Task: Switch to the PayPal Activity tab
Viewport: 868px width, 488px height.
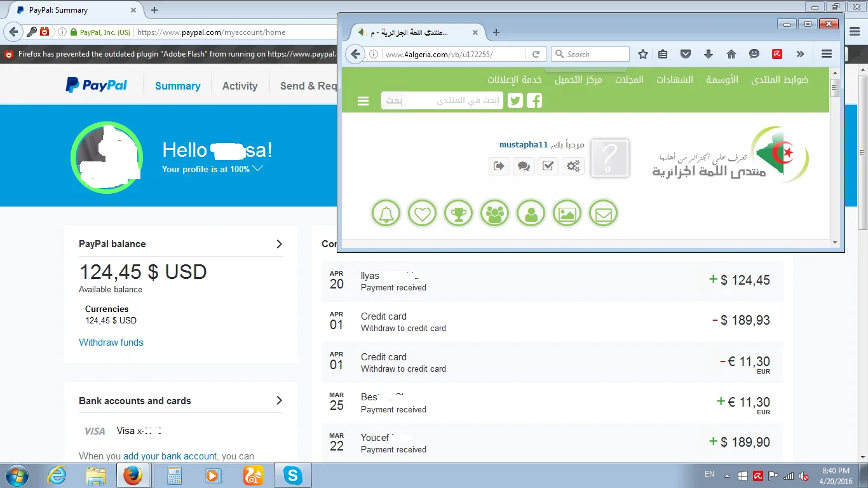Action: [240, 86]
